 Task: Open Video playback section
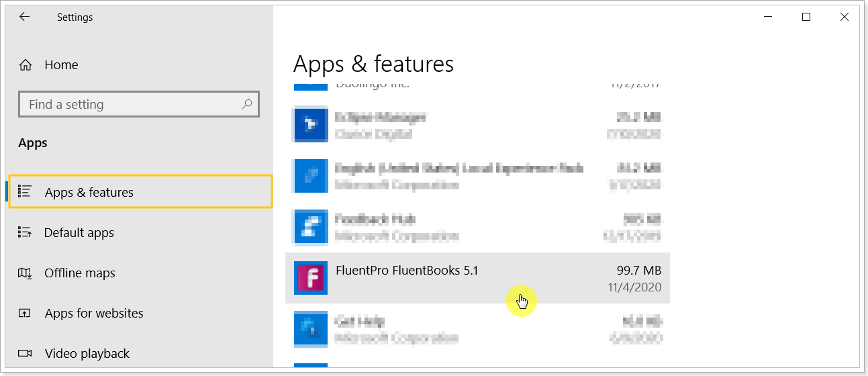(x=140, y=353)
